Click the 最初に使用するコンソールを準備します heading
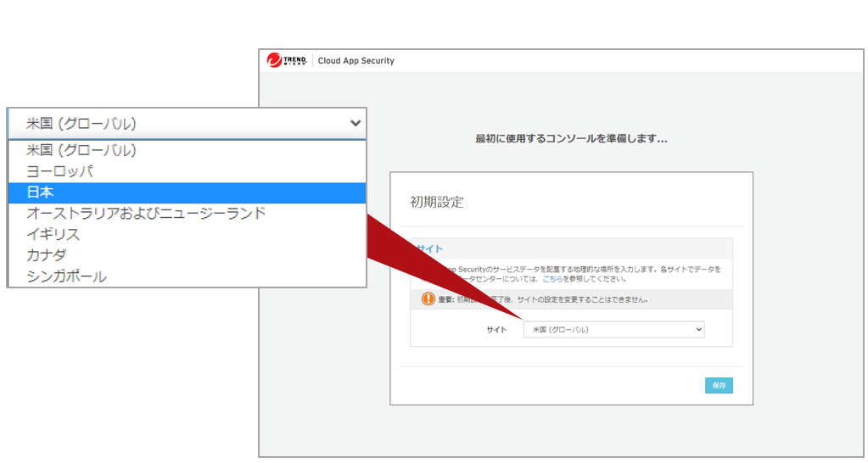Viewport: 868px width, 463px height. point(571,138)
